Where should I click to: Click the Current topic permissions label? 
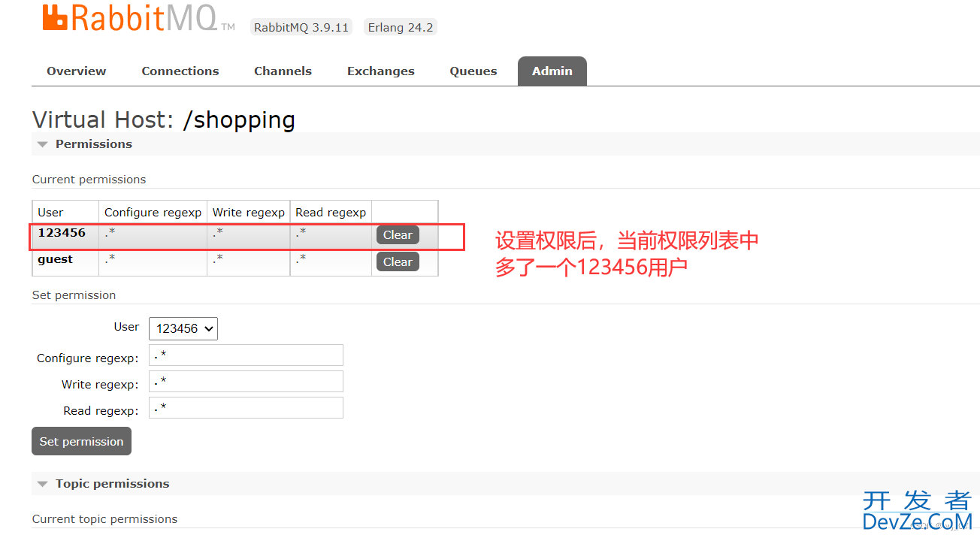pos(105,519)
